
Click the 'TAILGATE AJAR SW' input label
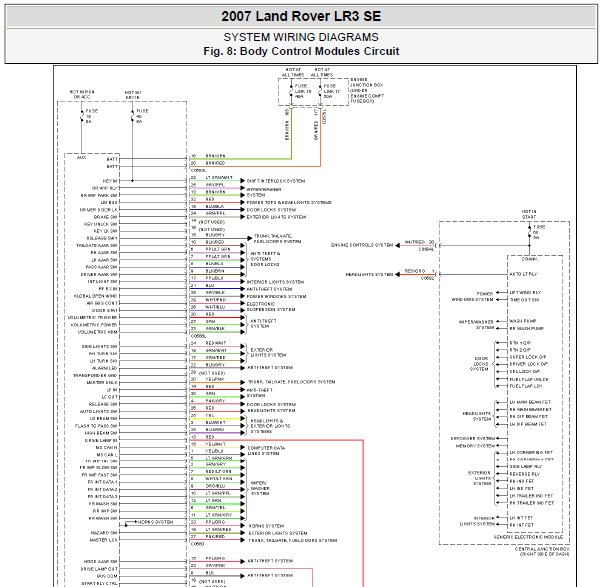(97, 245)
